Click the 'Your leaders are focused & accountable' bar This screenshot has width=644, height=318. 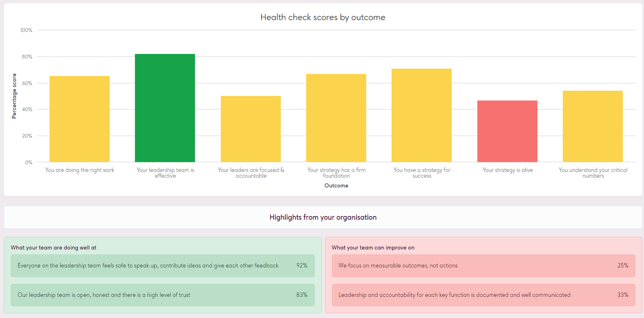point(251,129)
